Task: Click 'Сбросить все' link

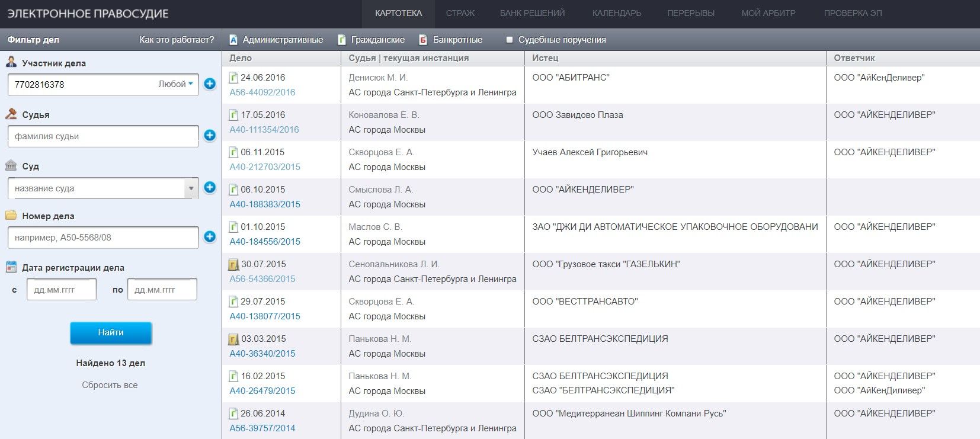Action: point(110,385)
